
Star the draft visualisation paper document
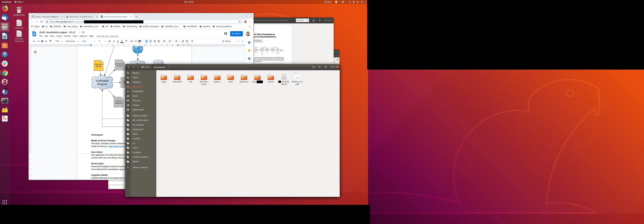[79, 32]
